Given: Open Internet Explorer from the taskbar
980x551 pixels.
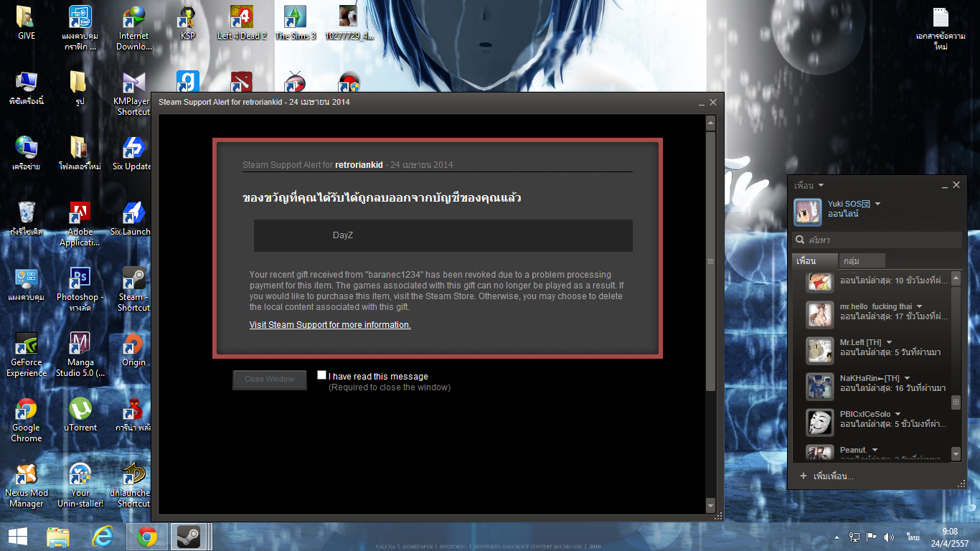Looking at the screenshot, I should (x=103, y=536).
